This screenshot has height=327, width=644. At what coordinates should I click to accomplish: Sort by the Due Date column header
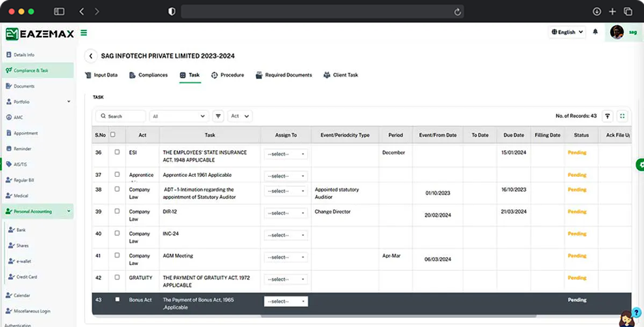513,135
